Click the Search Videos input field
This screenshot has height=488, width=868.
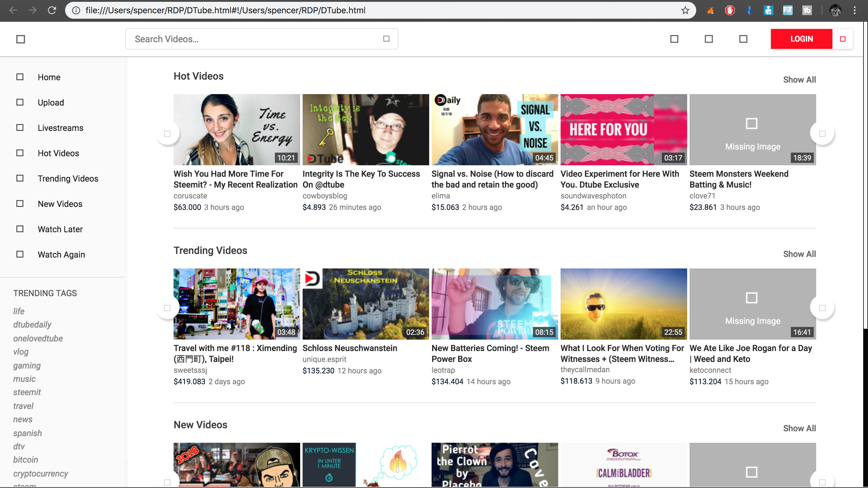(x=262, y=39)
